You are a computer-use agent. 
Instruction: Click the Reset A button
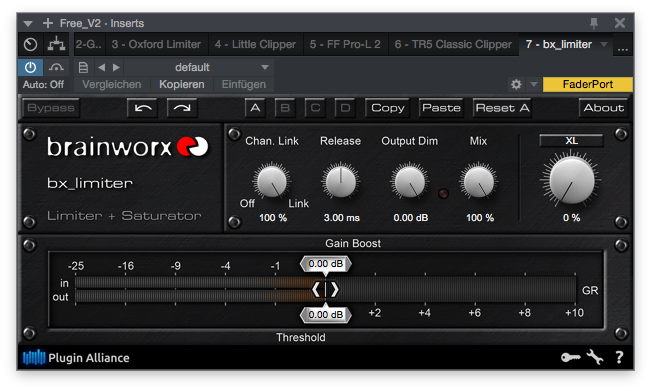click(x=502, y=108)
